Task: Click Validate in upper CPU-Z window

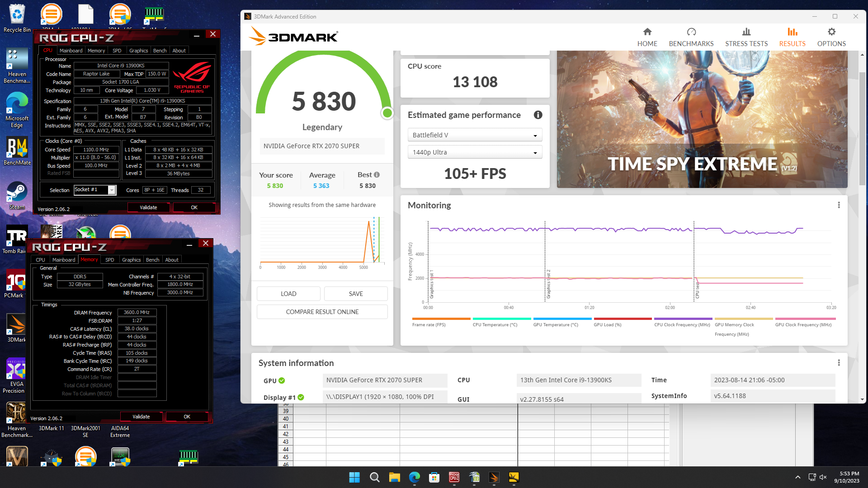Action: (148, 207)
